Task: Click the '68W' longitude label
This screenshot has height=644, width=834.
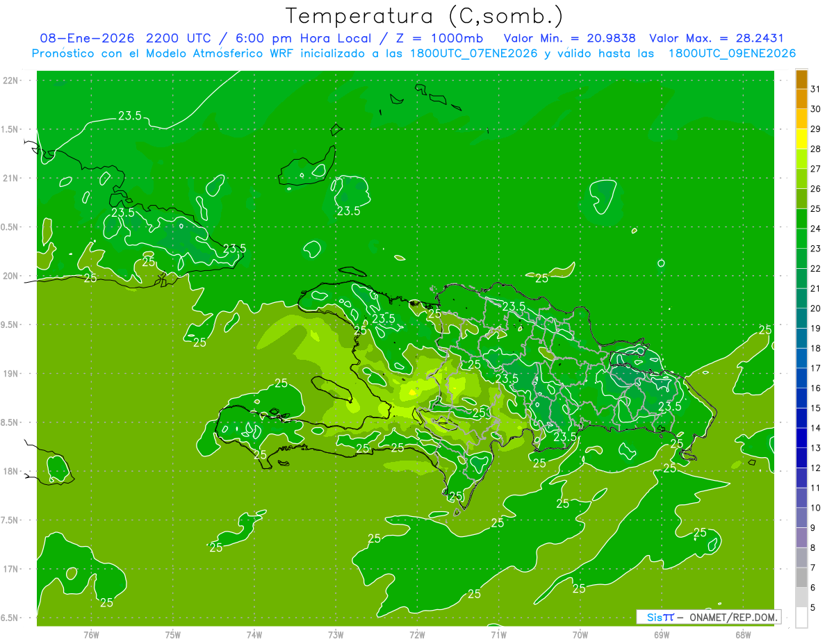Action: 743,634
